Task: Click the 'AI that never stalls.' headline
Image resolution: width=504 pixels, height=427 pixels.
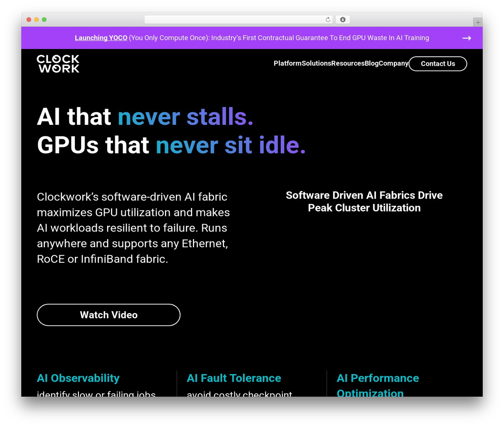Action: click(145, 117)
